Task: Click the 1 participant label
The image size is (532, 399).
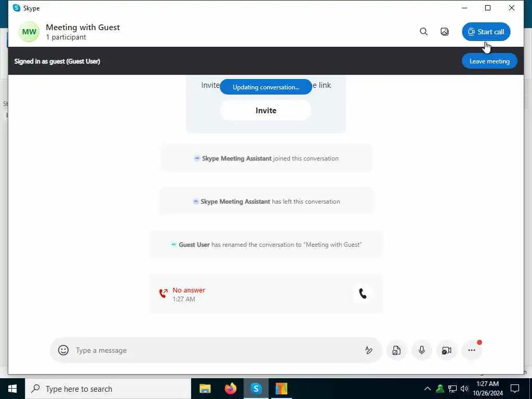Action: click(x=66, y=37)
